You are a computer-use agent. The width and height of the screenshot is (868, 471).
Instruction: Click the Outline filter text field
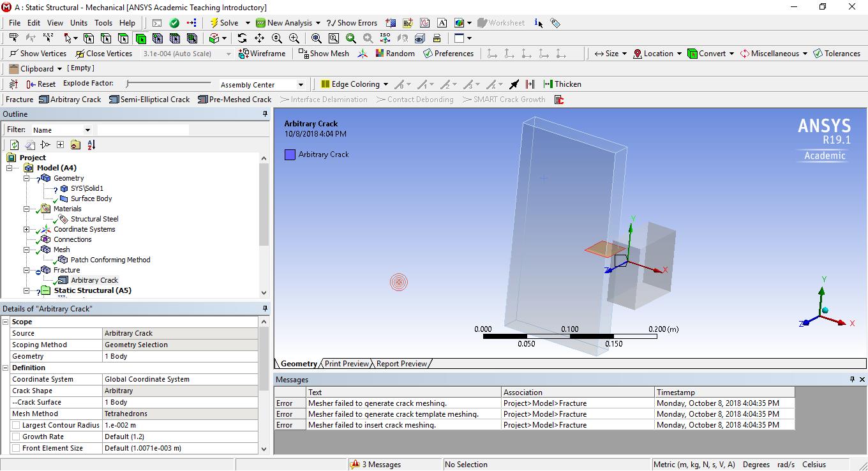coord(143,130)
